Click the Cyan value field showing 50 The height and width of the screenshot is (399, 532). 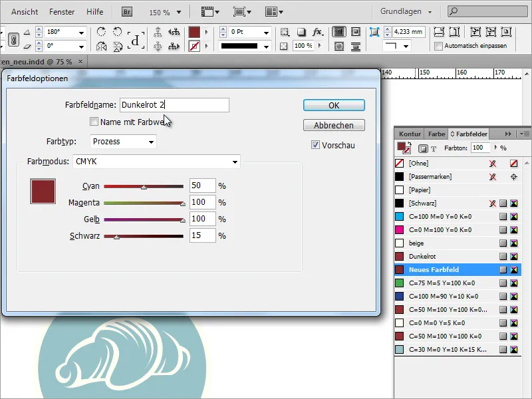203,186
